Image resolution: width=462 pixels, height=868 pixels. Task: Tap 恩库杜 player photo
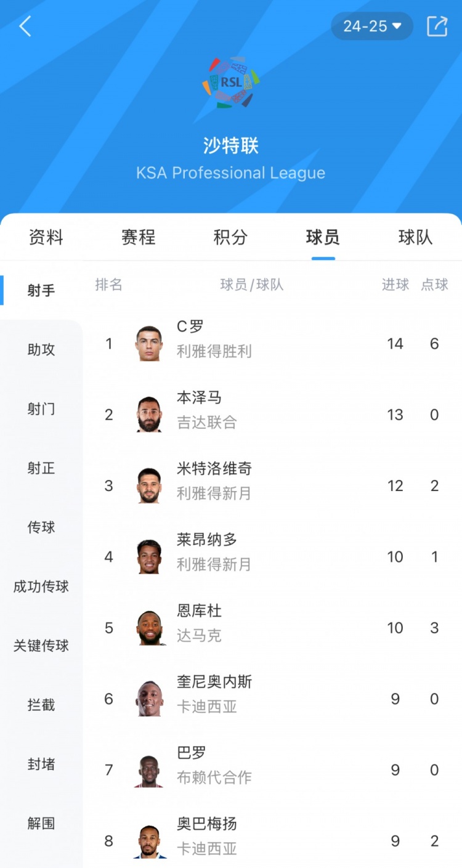coord(149,628)
